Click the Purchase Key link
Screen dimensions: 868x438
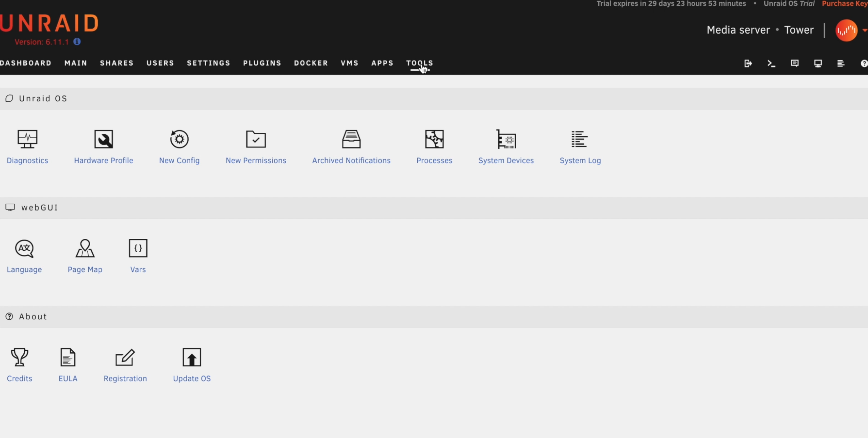click(x=844, y=4)
